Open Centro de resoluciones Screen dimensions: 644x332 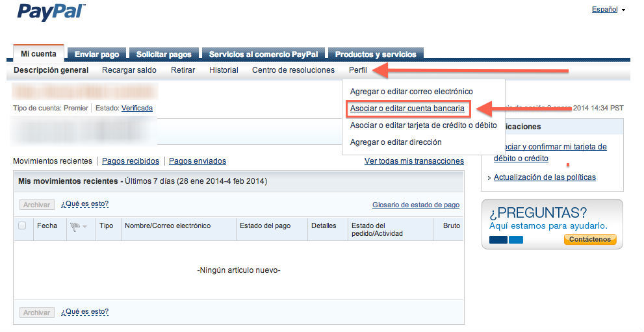pos(293,70)
